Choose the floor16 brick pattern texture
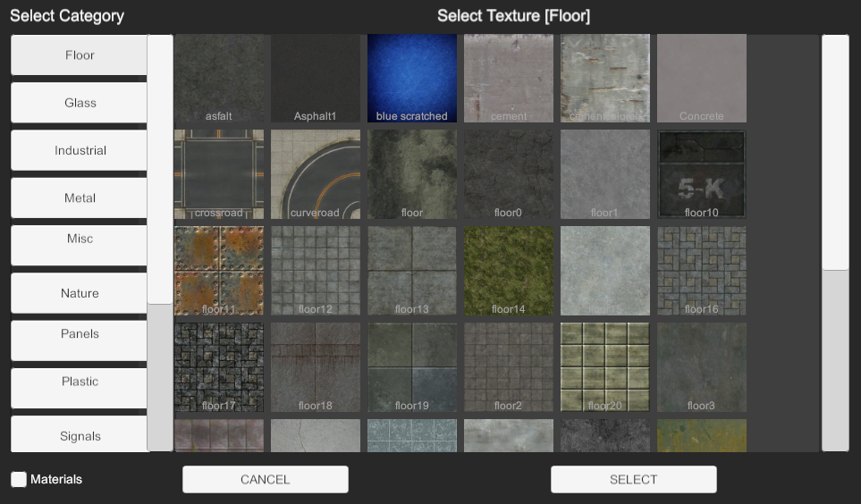 (702, 272)
